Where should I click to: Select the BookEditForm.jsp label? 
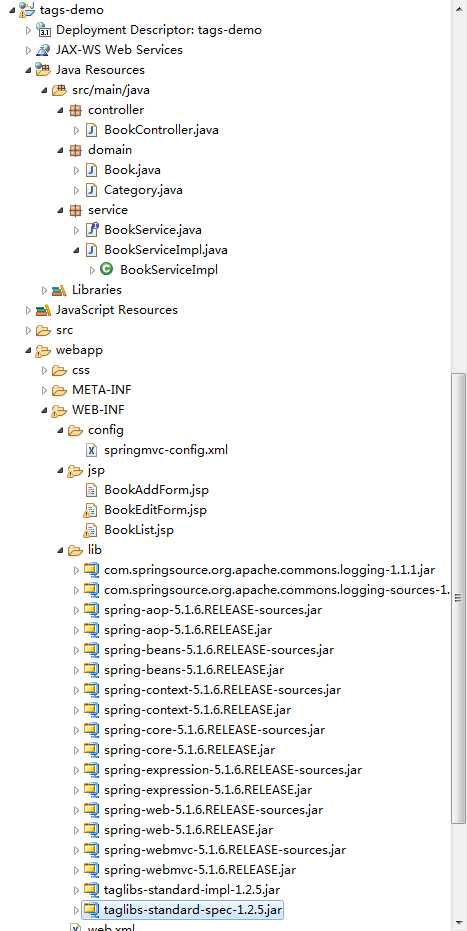pos(155,510)
